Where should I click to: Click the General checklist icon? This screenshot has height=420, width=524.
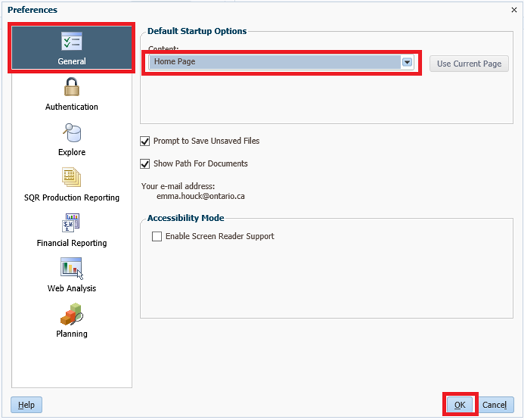[72, 42]
